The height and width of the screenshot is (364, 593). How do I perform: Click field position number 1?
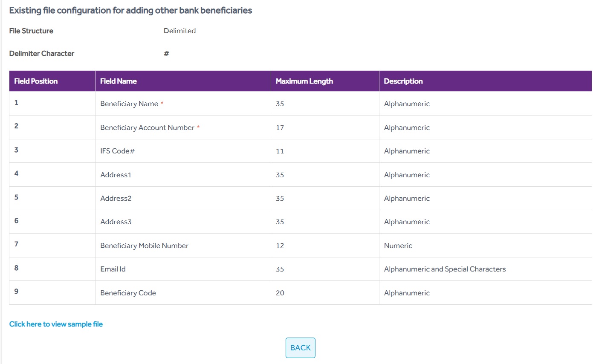(16, 102)
